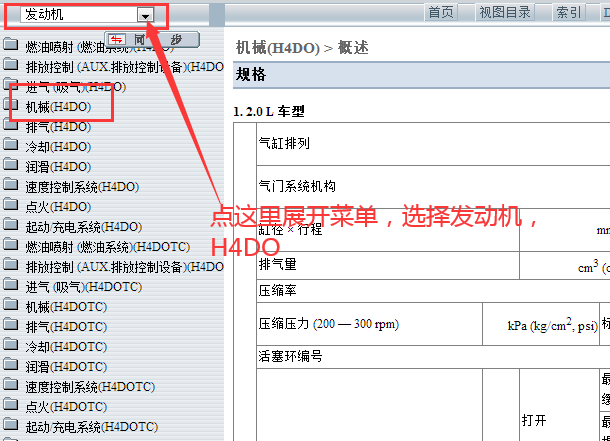Open the 首页 home tab
Viewport: 610px width, 441px height.
click(x=441, y=12)
